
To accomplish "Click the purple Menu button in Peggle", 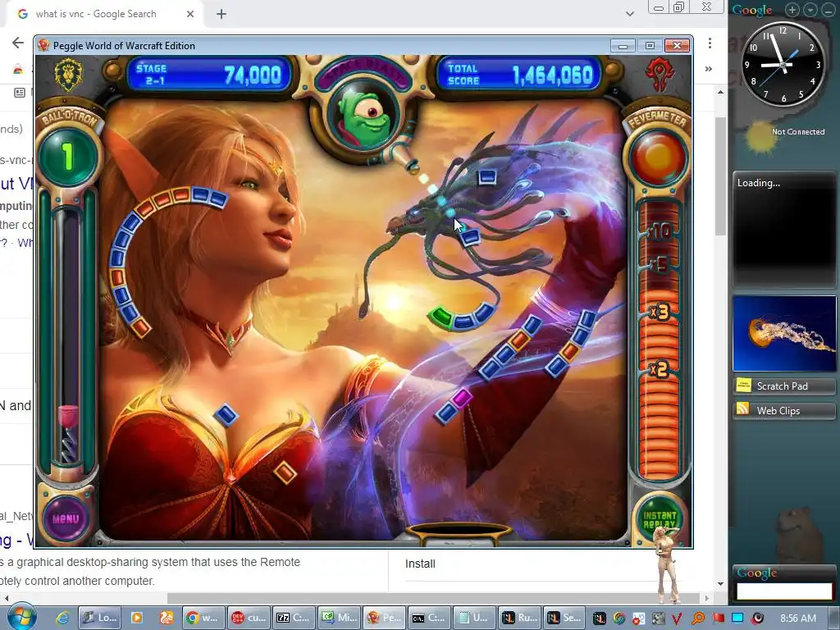I will (x=66, y=518).
